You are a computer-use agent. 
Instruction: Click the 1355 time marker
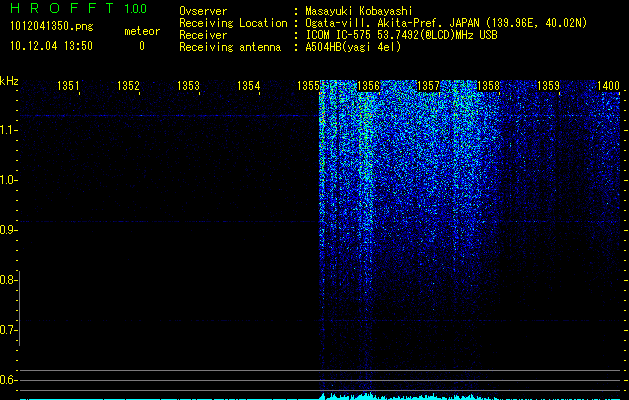click(x=308, y=86)
